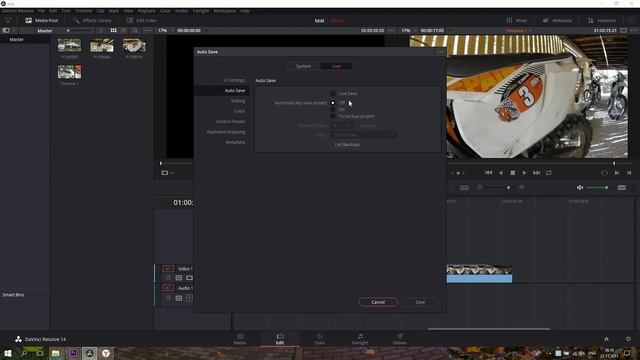Image resolution: width=640 pixels, height=360 pixels.
Task: Click the List Backups button
Action: pos(347,144)
